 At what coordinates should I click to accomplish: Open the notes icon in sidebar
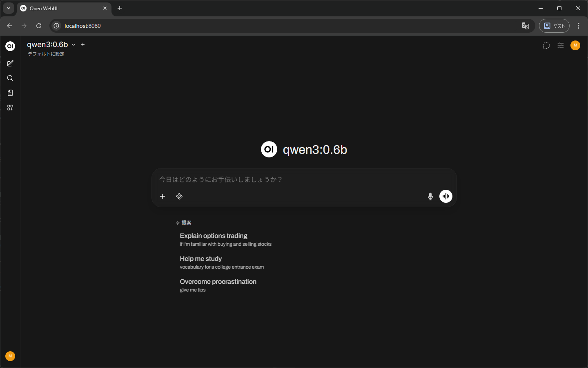10,93
